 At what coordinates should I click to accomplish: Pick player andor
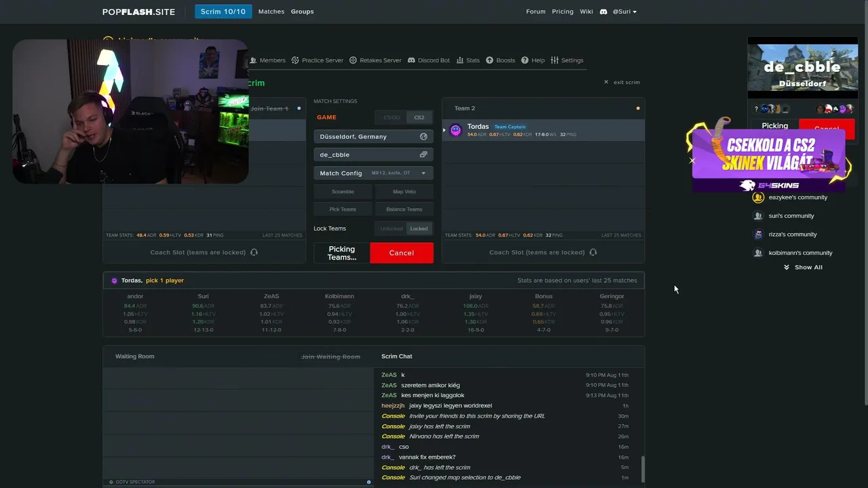[x=135, y=312]
